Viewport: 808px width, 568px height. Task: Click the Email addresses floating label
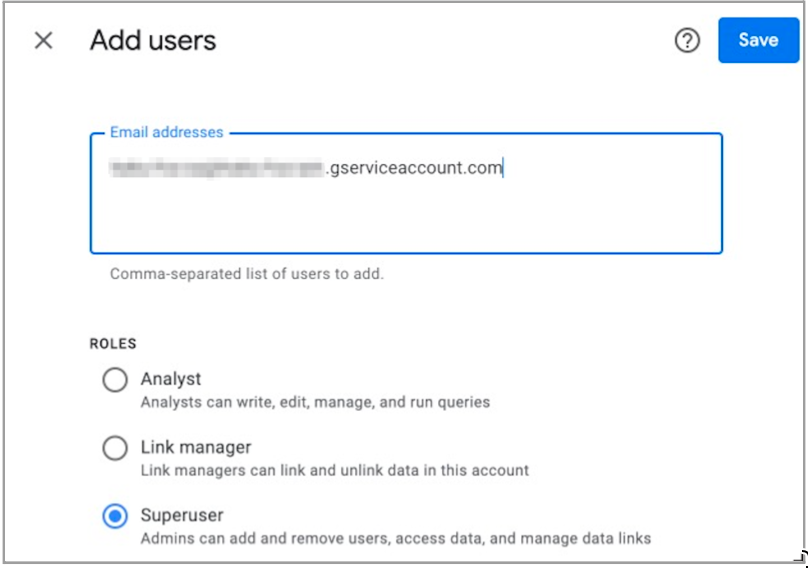pos(166,132)
